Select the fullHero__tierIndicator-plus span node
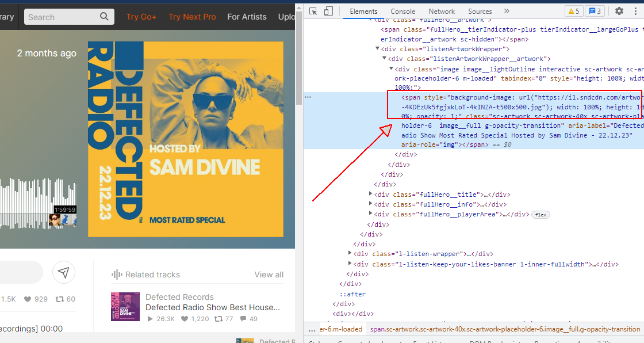Screen dimensions: 644x343 point(511,34)
